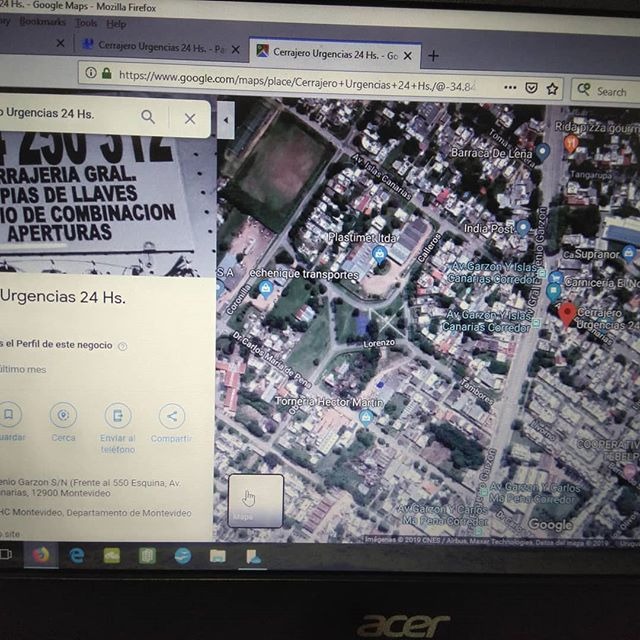Screen dimensions: 640x640
Task: Collapse the side panel with the arrow
Action: click(x=225, y=120)
